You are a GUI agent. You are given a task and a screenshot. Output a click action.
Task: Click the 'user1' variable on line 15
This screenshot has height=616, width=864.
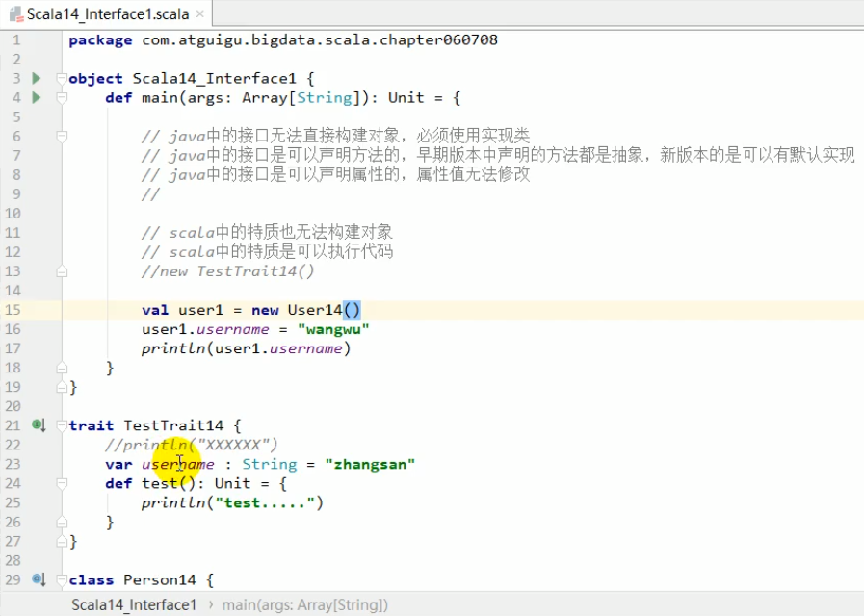200,310
